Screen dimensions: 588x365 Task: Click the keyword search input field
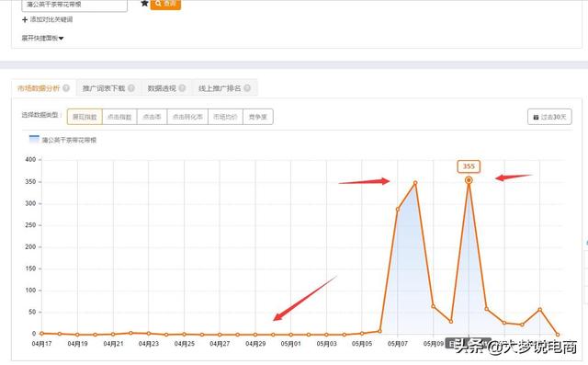(x=74, y=5)
